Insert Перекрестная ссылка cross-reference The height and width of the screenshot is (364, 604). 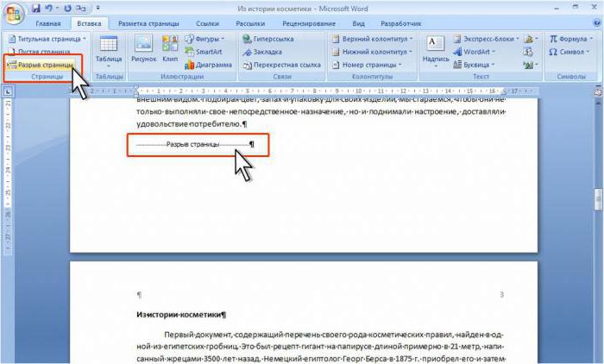(281, 65)
